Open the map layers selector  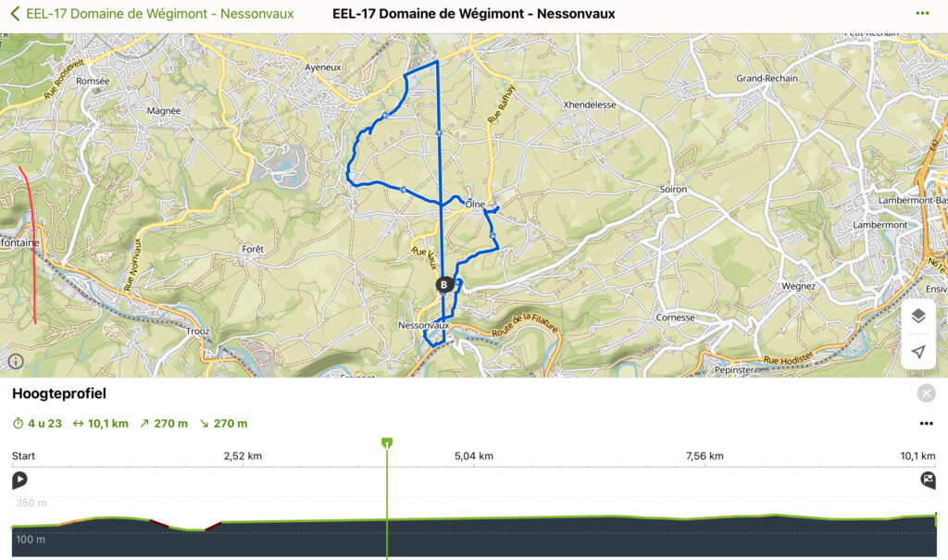(917, 316)
